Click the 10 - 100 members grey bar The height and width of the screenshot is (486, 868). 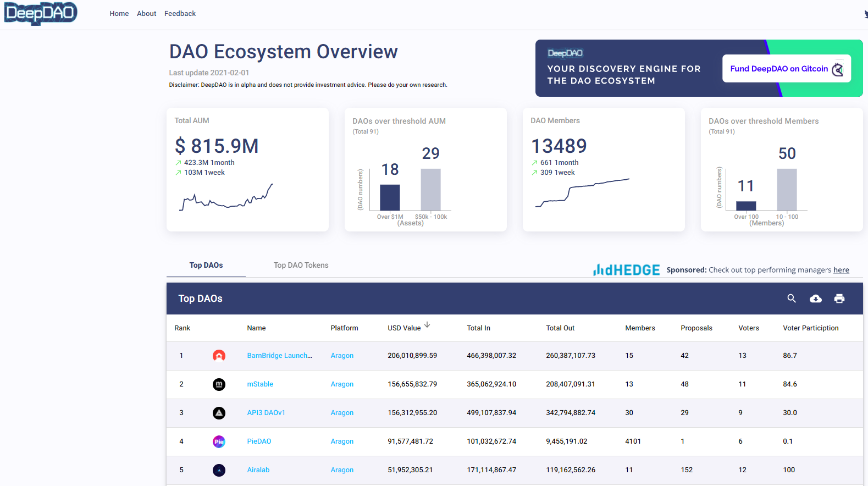point(787,190)
